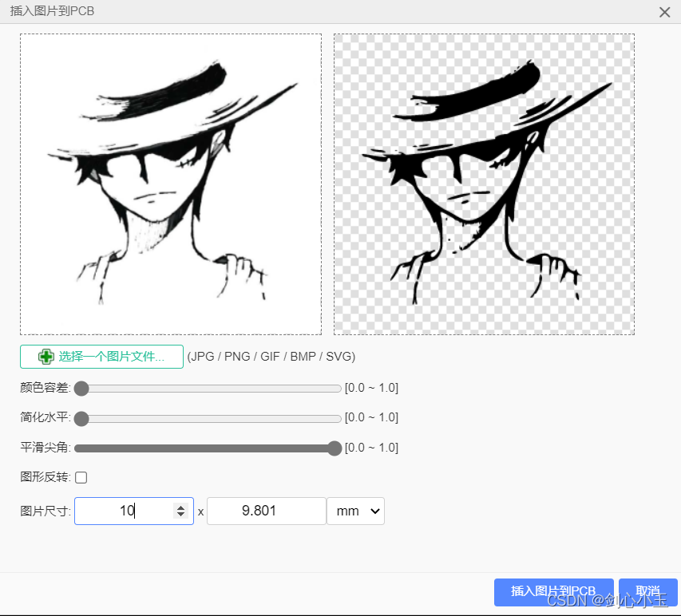Screen dimensions: 681x616
Task: Click the (JPG / PNG / GIF / BMP / SVG) format text
Action: (x=271, y=357)
